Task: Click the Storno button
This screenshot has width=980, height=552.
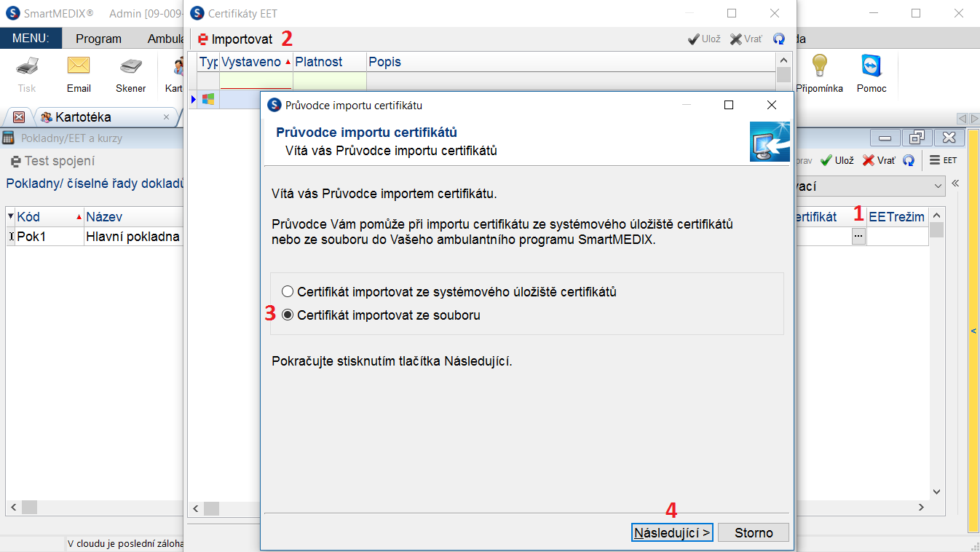Action: [754, 532]
